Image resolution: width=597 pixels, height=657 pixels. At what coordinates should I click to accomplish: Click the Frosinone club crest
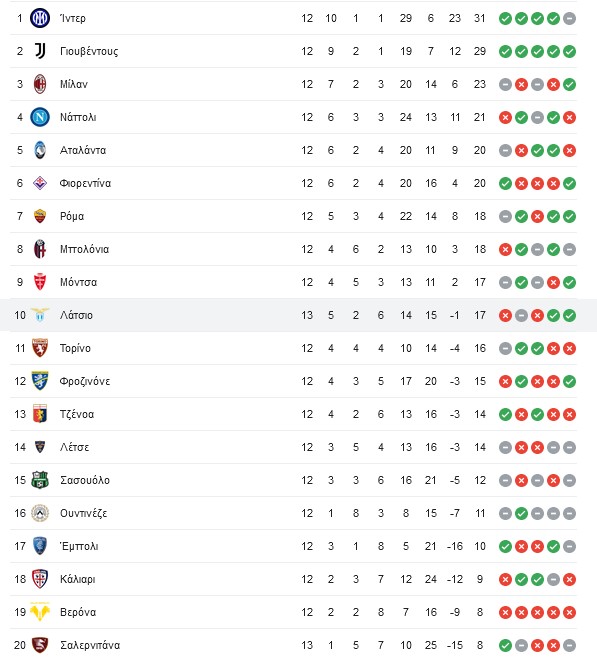pyautogui.click(x=40, y=381)
